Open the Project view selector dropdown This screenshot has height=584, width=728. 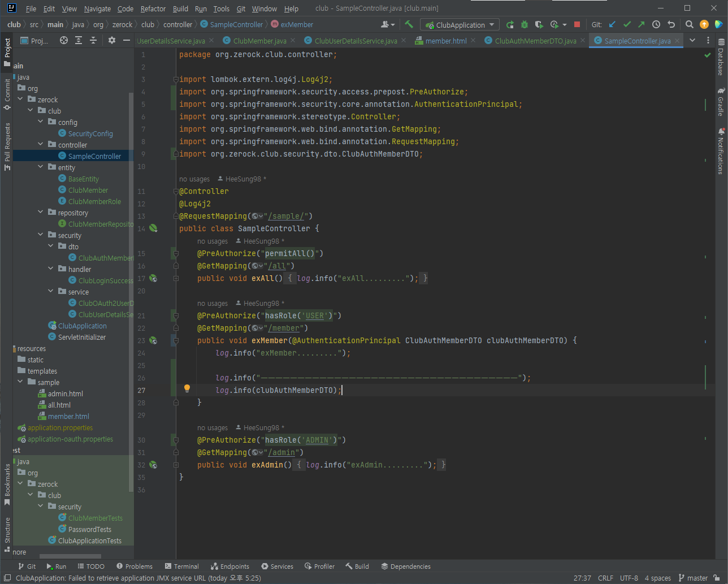[x=34, y=41]
